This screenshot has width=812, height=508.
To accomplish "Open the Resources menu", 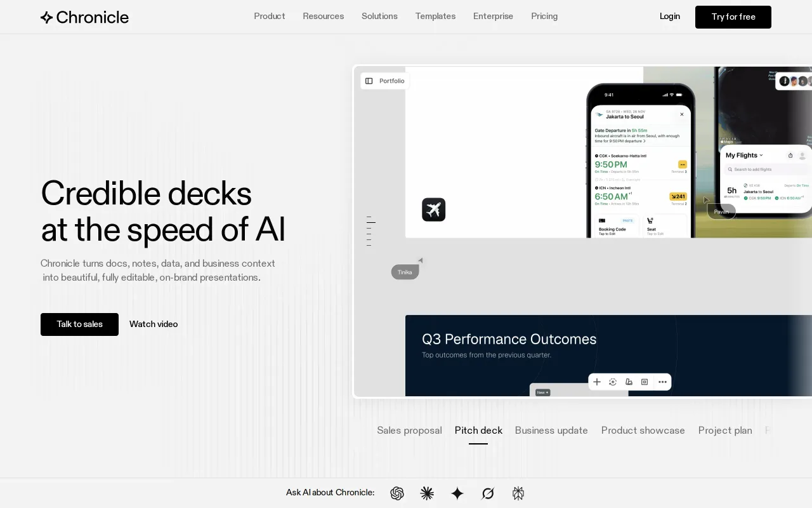I will 324,17.
